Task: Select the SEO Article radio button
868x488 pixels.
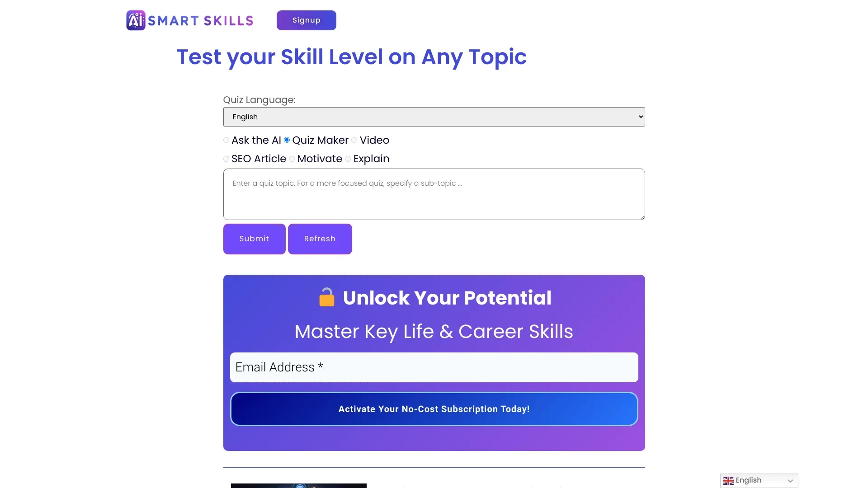Action: 226,159
